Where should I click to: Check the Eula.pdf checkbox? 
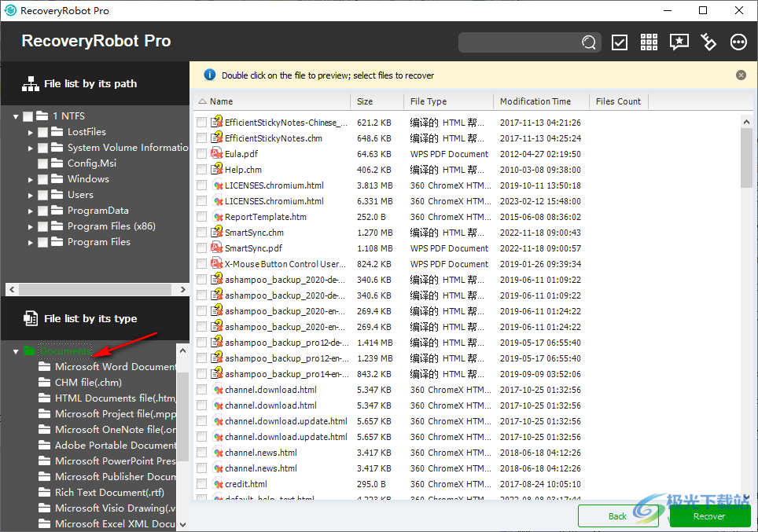coord(201,154)
